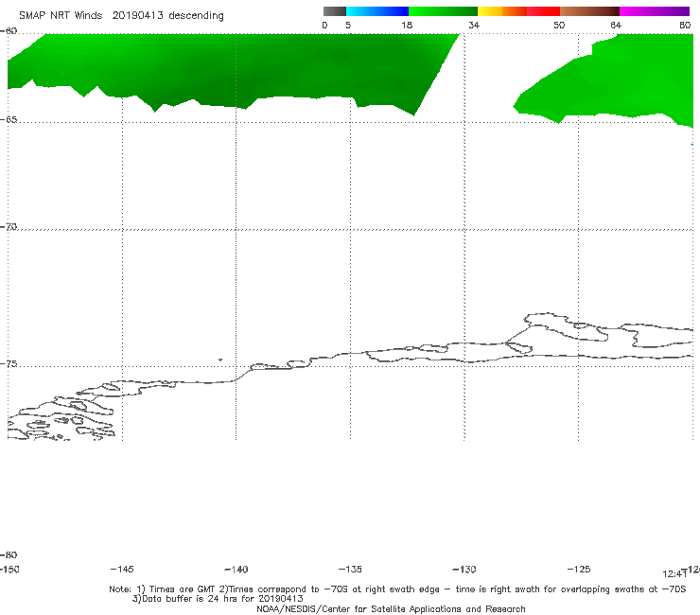Click the date '20190413' in the title
The height and width of the screenshot is (615, 700).
pyautogui.click(x=137, y=16)
